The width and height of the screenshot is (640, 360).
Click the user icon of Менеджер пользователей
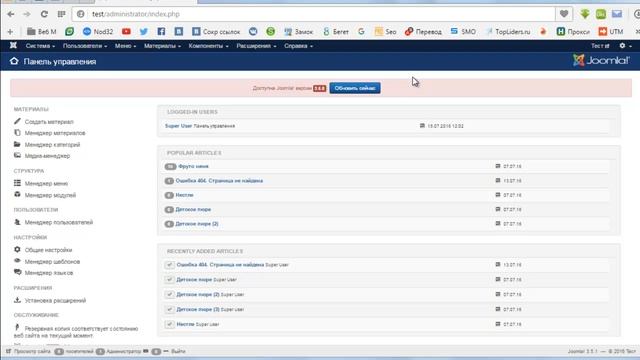tap(17, 222)
